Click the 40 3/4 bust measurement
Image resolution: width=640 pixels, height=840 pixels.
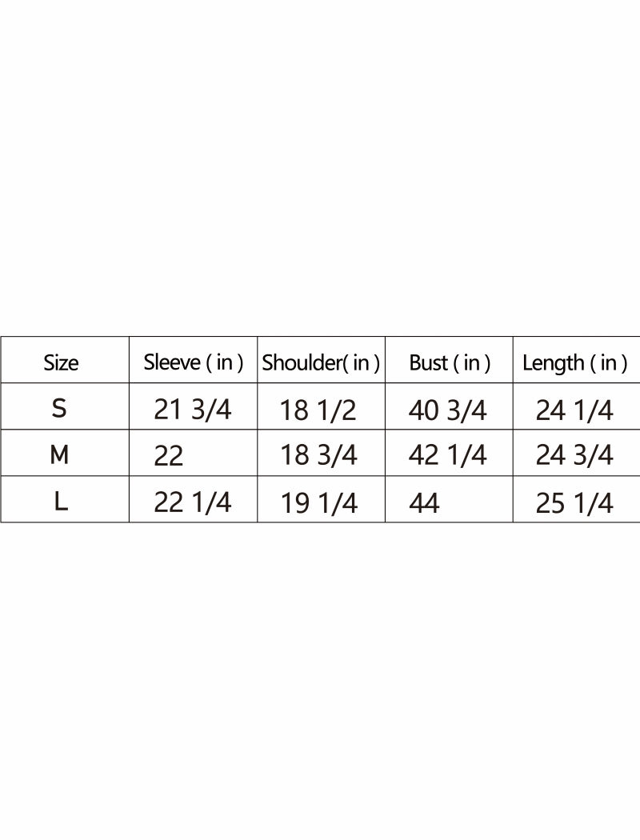point(447,410)
